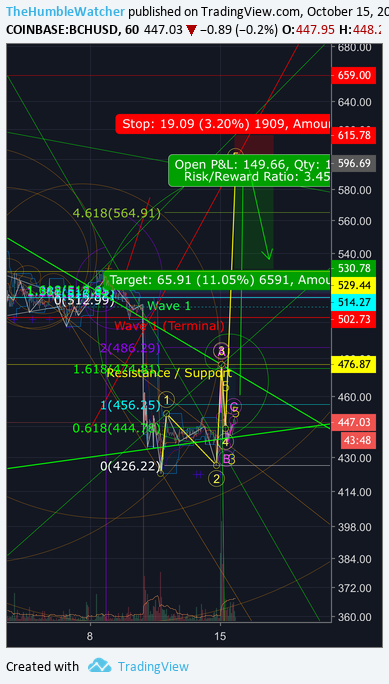Click the circled 1 wave marker
The image size is (389, 684).
pos(166,399)
